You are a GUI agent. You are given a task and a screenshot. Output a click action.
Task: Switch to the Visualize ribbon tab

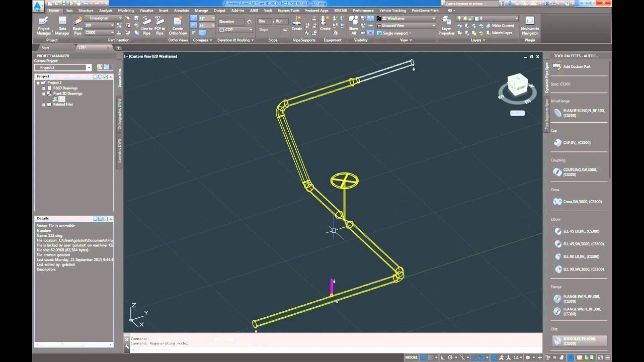[x=146, y=10]
